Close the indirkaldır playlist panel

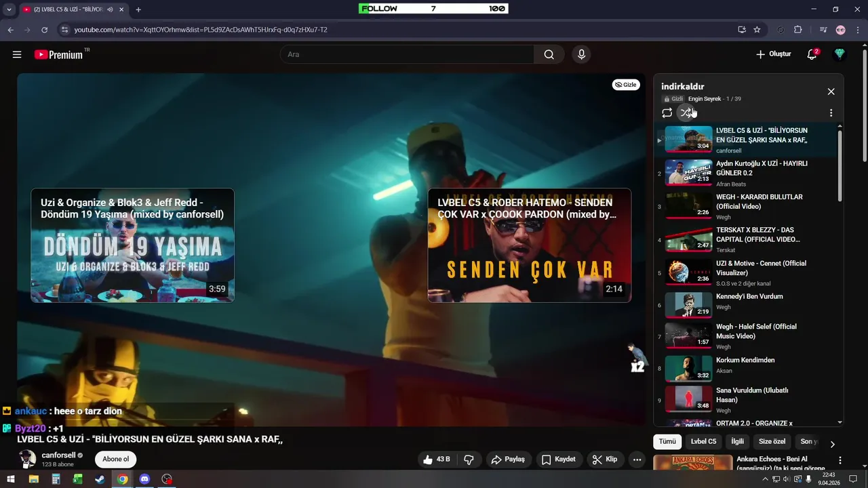831,91
